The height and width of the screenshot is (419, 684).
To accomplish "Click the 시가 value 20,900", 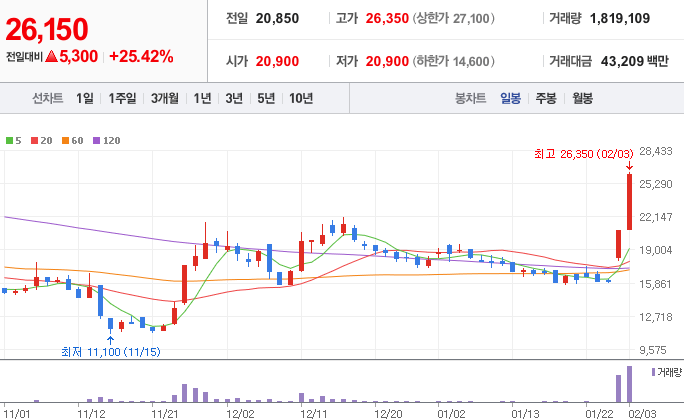I will click(277, 61).
